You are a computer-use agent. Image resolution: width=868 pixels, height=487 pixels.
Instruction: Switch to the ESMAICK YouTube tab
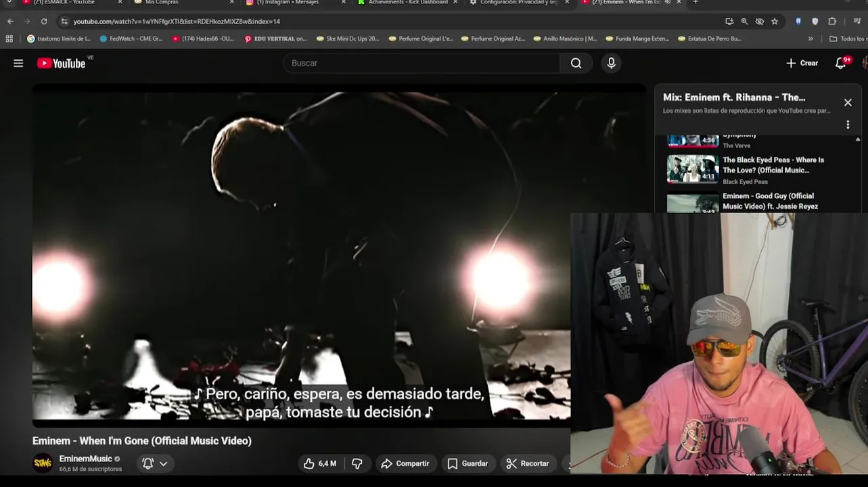[x=66, y=3]
